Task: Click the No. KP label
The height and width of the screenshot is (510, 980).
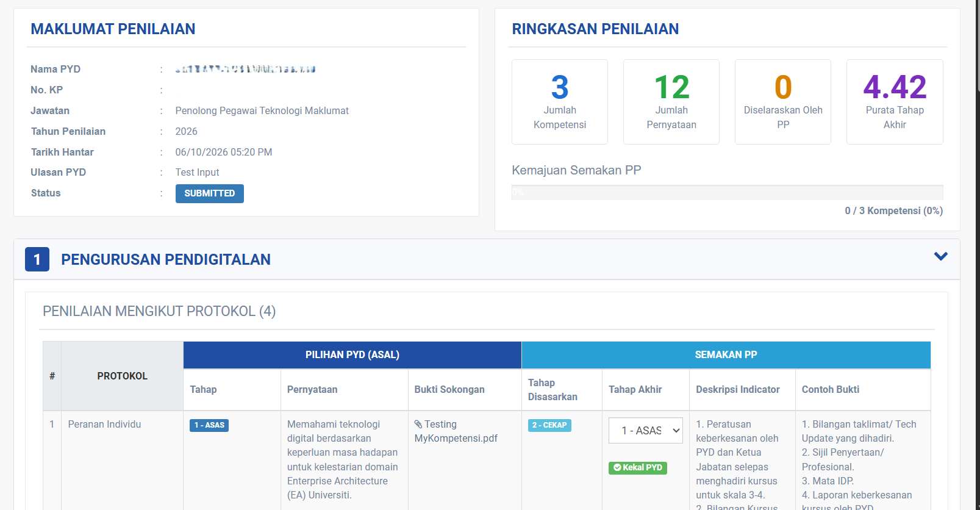Action: (x=47, y=90)
